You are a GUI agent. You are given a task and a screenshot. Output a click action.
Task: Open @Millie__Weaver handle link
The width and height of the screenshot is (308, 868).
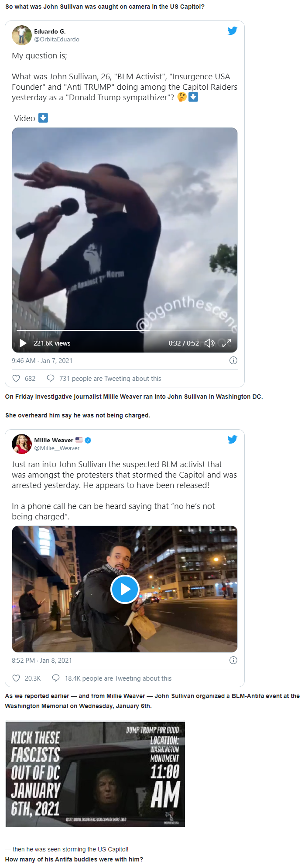[57, 448]
